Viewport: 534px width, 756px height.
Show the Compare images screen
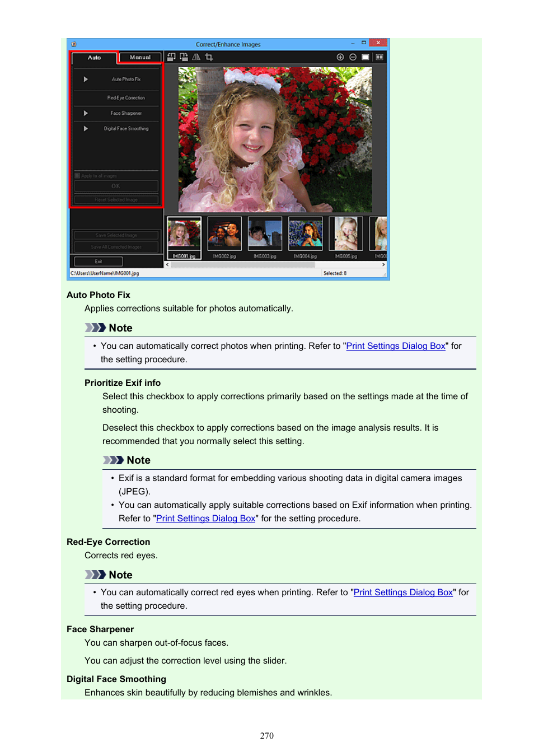click(380, 57)
